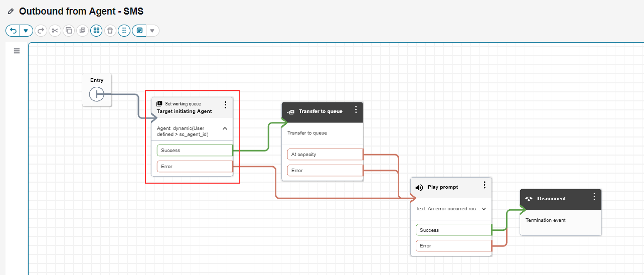
Task: Select the Play prompt block header title
Action: pyautogui.click(x=443, y=187)
